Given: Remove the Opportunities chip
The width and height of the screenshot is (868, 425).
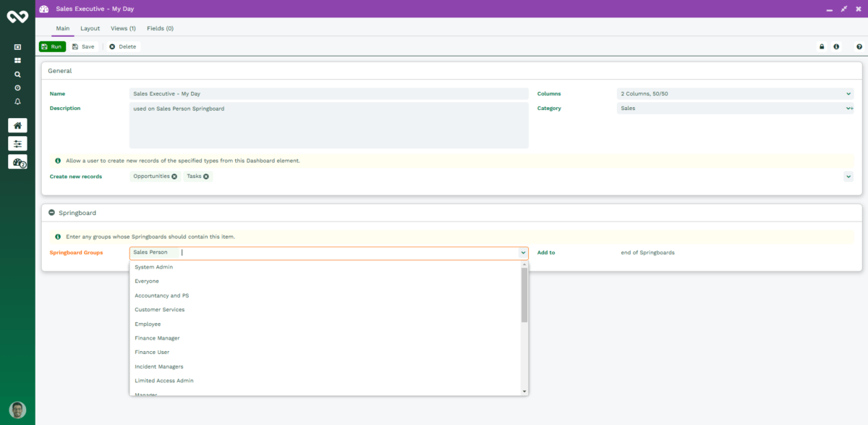Looking at the screenshot, I should pos(174,176).
